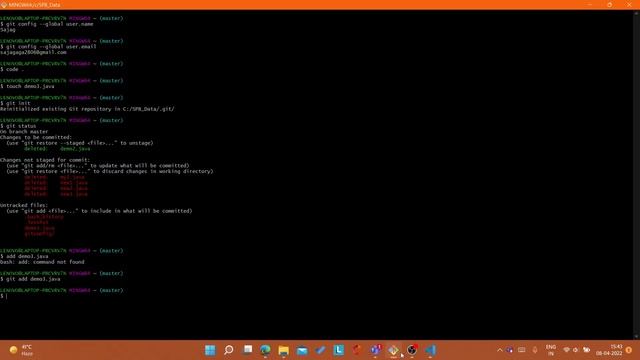Click the 'Changes to be committed:' line
640x360 pixels.
pyautogui.click(x=36, y=138)
